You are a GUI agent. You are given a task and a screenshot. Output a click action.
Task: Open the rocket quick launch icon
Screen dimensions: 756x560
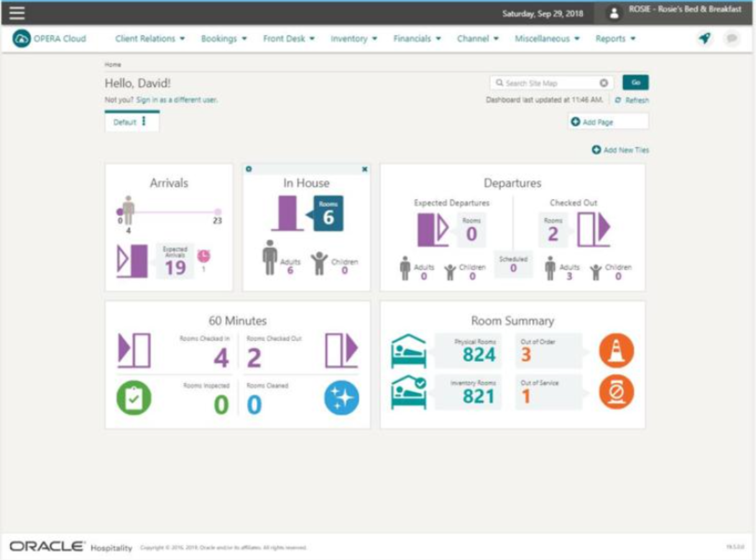pos(704,39)
